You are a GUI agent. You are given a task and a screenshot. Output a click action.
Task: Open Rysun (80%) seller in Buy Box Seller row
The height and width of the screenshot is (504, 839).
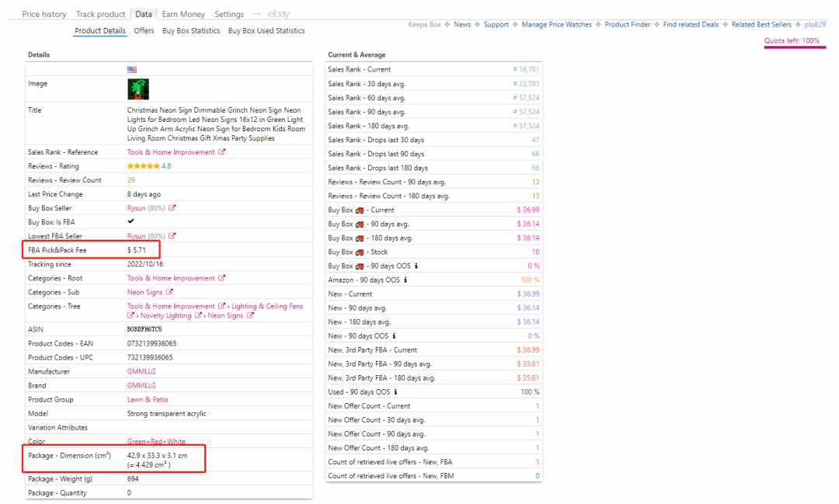(146, 207)
